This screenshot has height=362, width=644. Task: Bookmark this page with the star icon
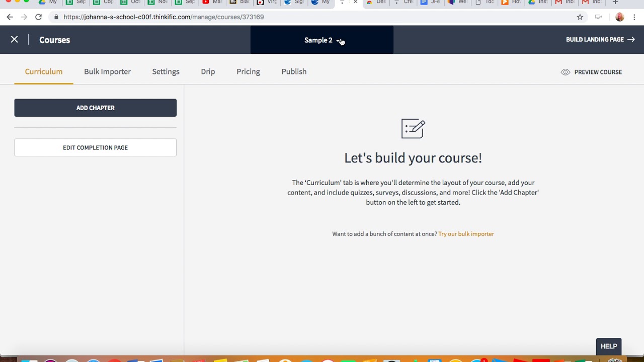tap(580, 17)
